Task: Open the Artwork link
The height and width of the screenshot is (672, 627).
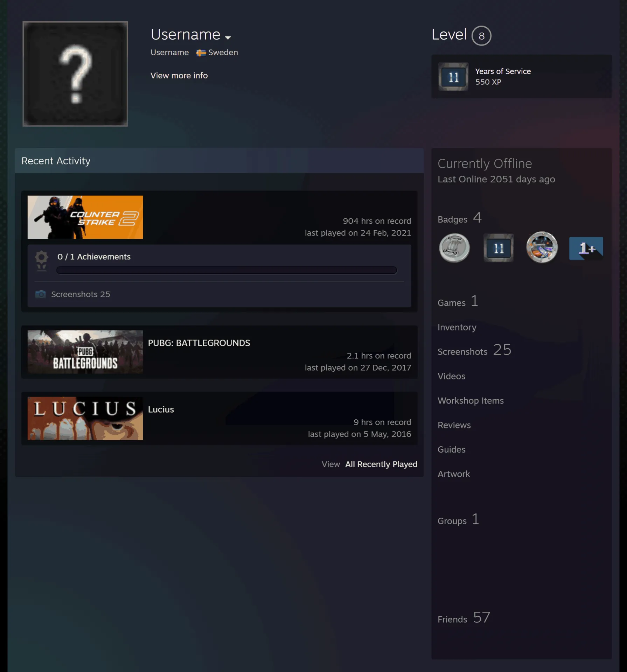Action: 453,474
